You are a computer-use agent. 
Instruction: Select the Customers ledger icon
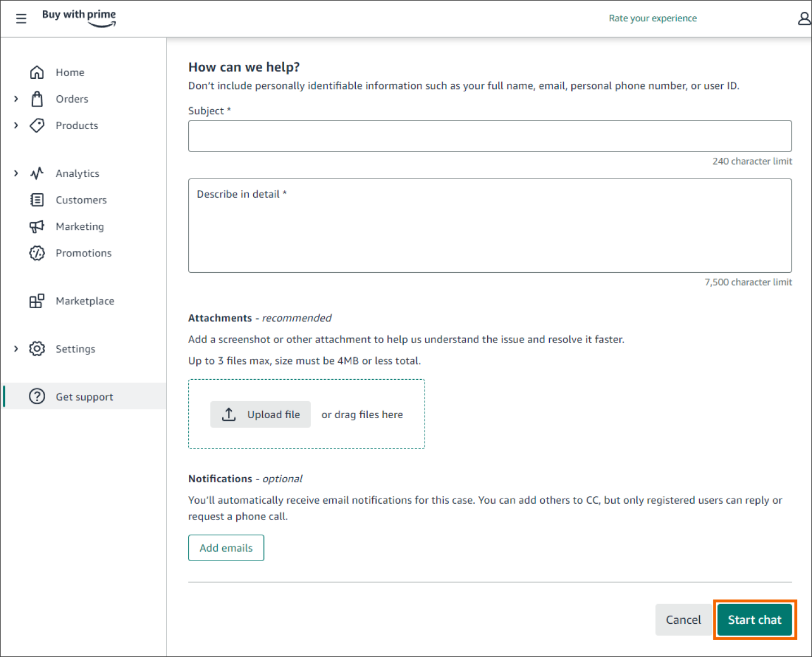[x=37, y=199]
